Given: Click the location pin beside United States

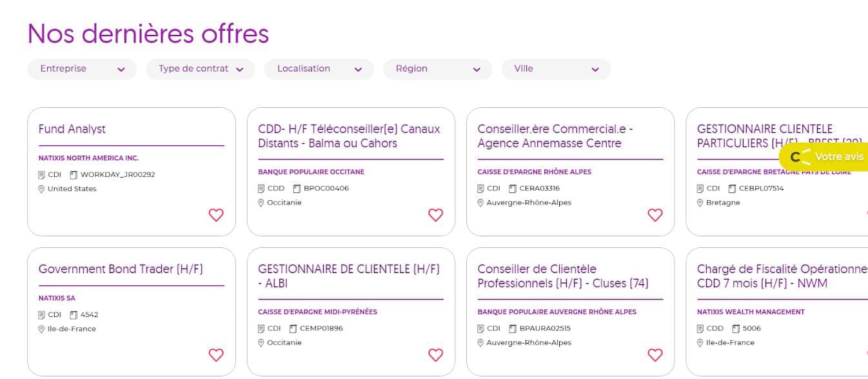Looking at the screenshot, I should pos(42,189).
